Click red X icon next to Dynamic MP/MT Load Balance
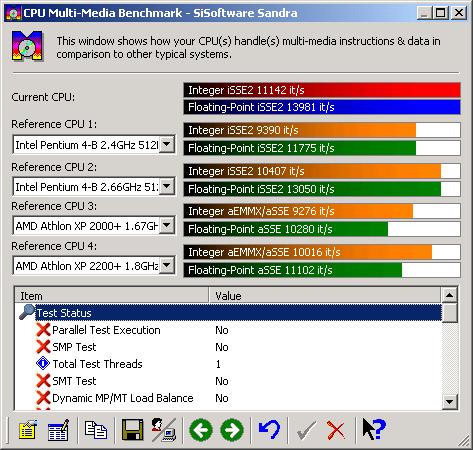The height and width of the screenshot is (450, 473). (x=43, y=398)
